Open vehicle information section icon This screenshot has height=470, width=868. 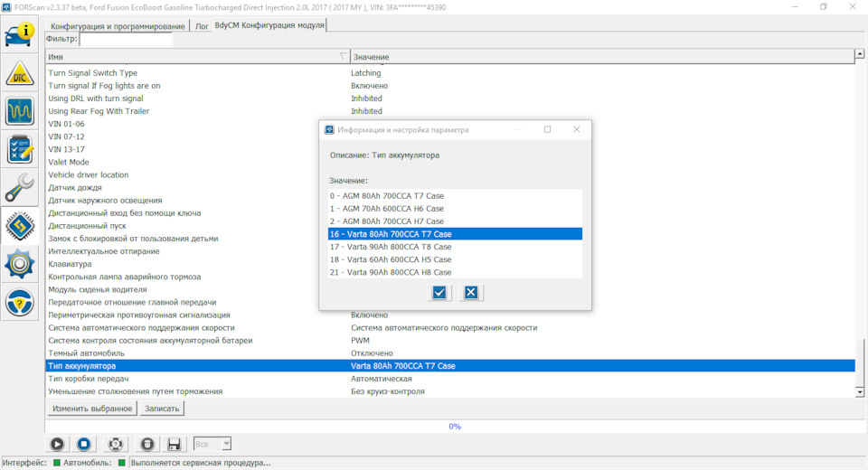click(19, 34)
